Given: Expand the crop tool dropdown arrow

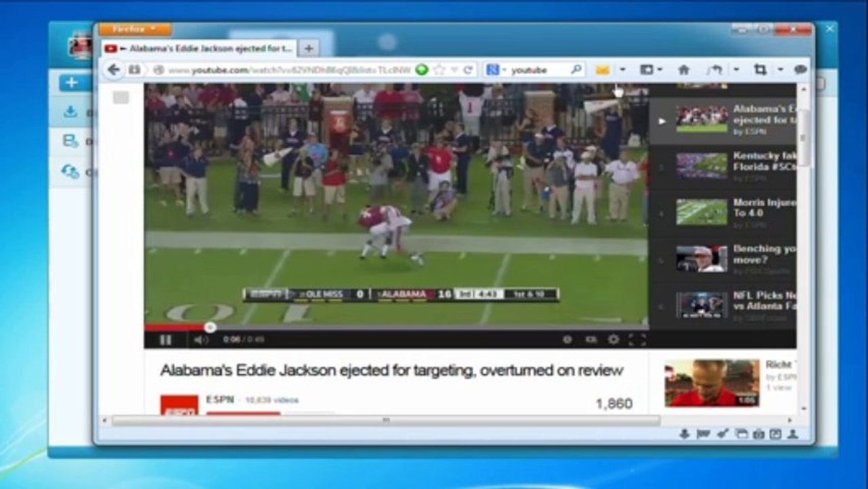Looking at the screenshot, I should coord(780,70).
